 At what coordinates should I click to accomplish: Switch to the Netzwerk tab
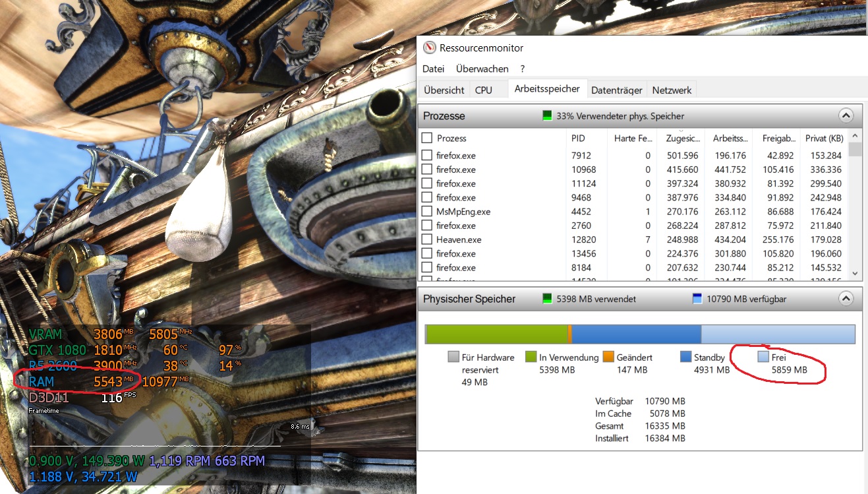point(672,90)
